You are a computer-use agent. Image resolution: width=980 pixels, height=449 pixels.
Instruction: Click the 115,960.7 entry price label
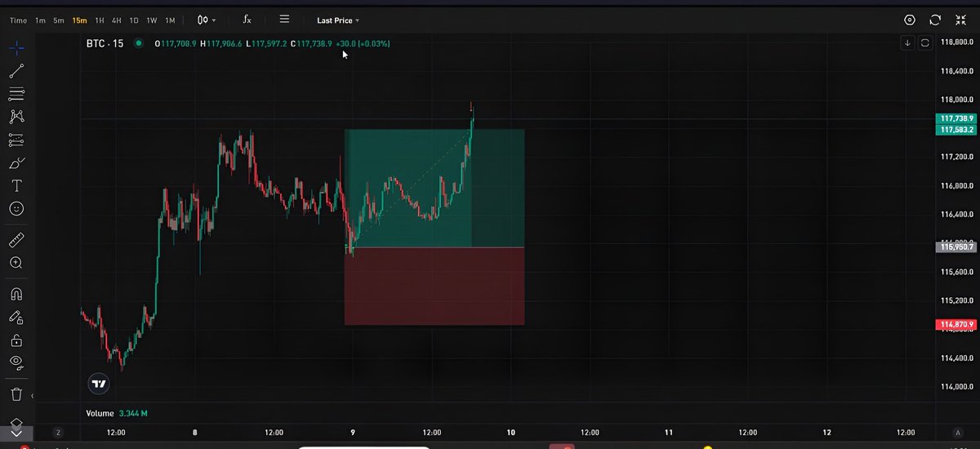coord(957,247)
